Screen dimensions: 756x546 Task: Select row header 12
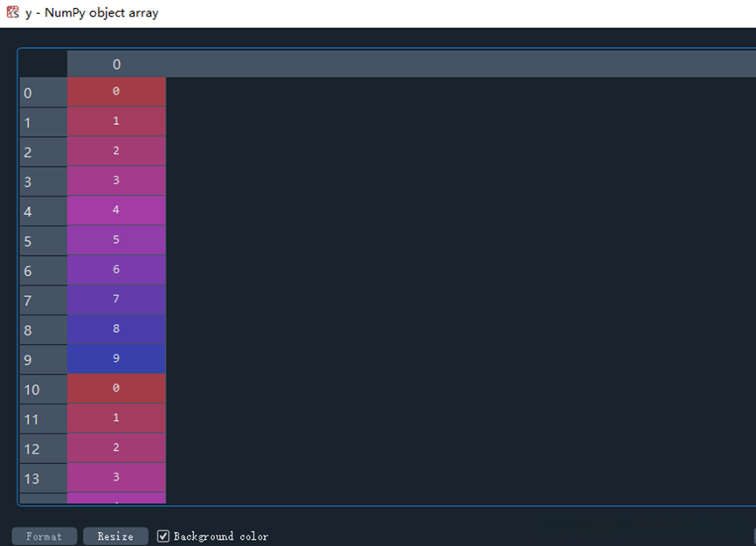click(x=44, y=449)
